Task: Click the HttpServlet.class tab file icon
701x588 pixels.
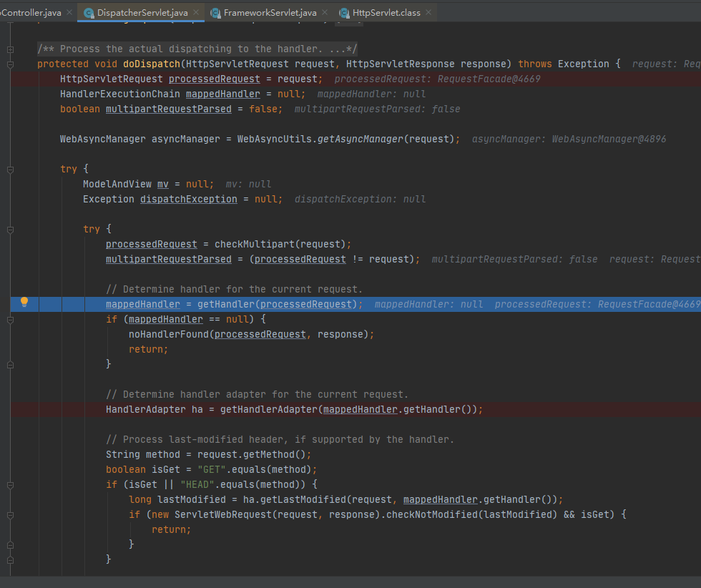Action: coord(345,13)
